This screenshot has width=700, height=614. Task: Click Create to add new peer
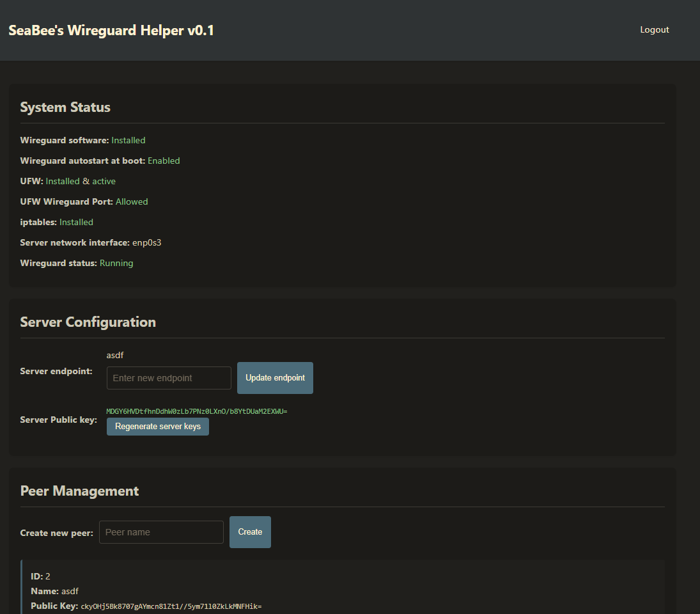250,532
